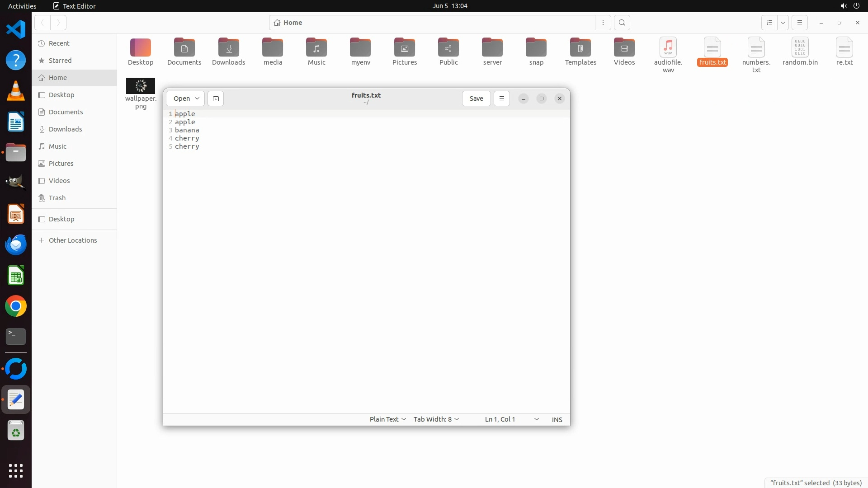The width and height of the screenshot is (868, 488).
Task: Open Show Applications grid in dock
Action: 16,470
